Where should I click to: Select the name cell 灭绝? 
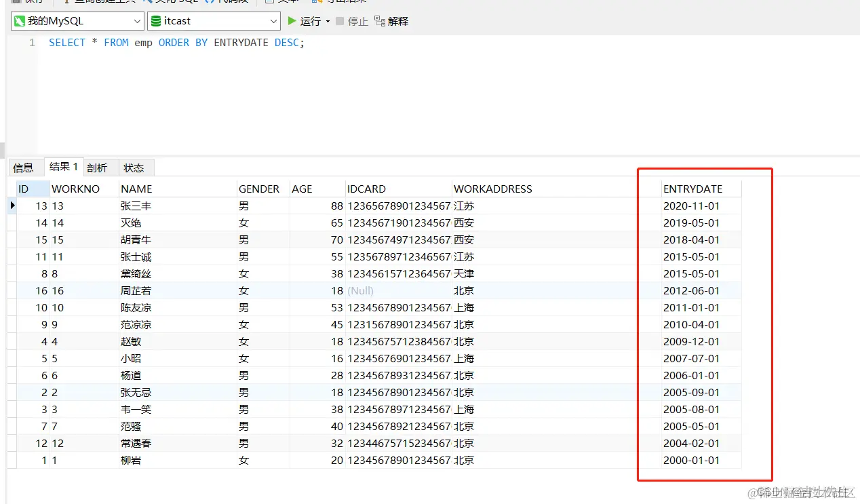[178, 222]
